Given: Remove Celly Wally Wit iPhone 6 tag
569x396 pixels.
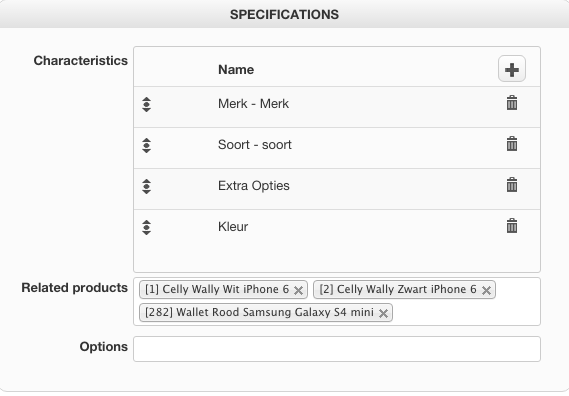Looking at the screenshot, I should (298, 290).
